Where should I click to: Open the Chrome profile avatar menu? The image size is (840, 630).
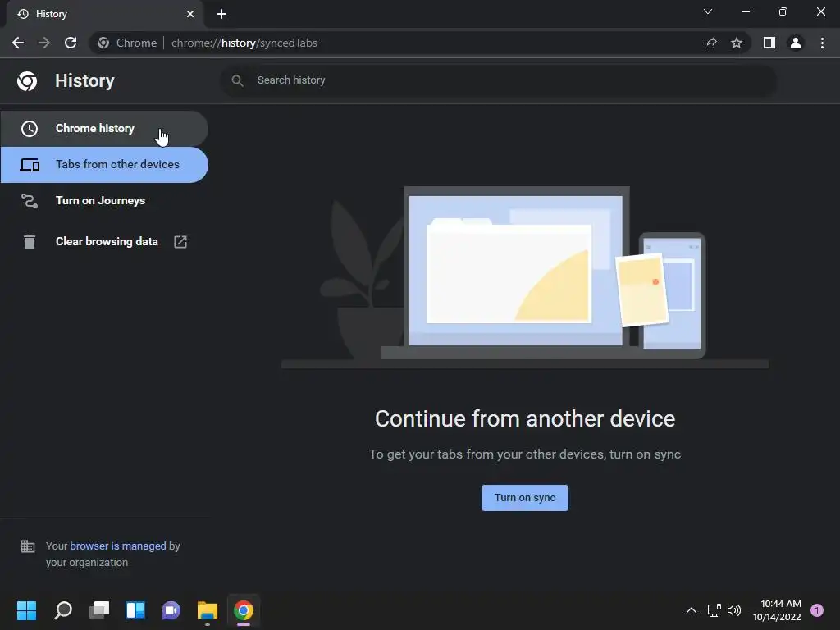(x=796, y=43)
